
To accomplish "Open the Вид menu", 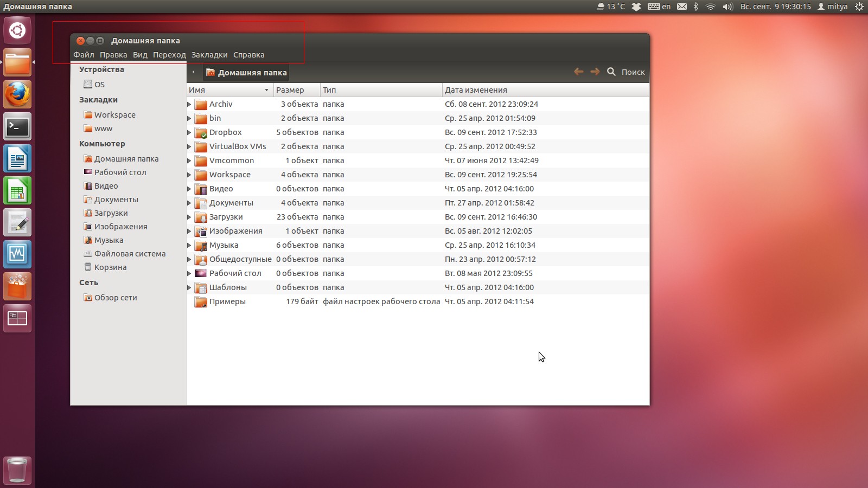I will pyautogui.click(x=140, y=55).
